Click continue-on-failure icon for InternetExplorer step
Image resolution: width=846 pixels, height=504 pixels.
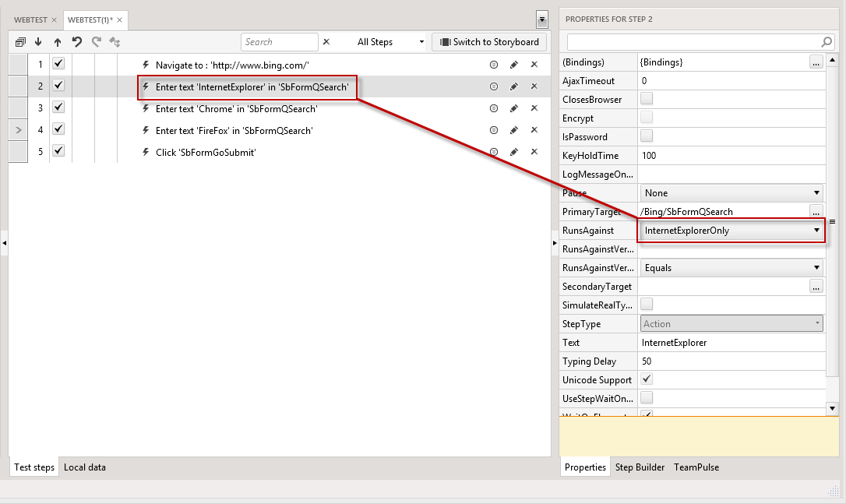[x=494, y=86]
